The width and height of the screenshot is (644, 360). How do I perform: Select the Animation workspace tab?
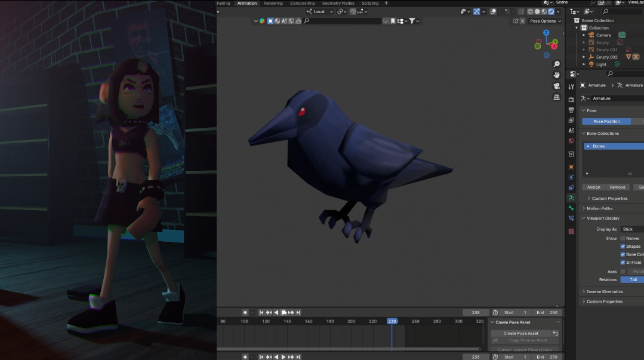247,4
